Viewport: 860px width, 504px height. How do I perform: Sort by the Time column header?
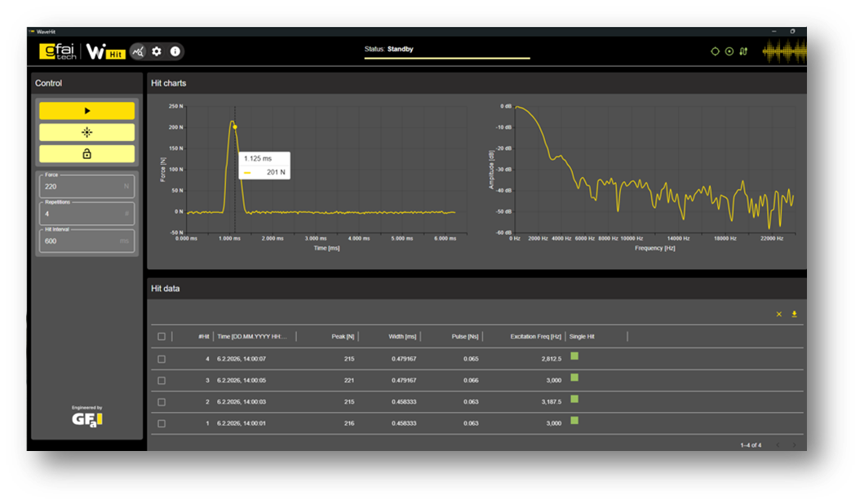[252, 337]
